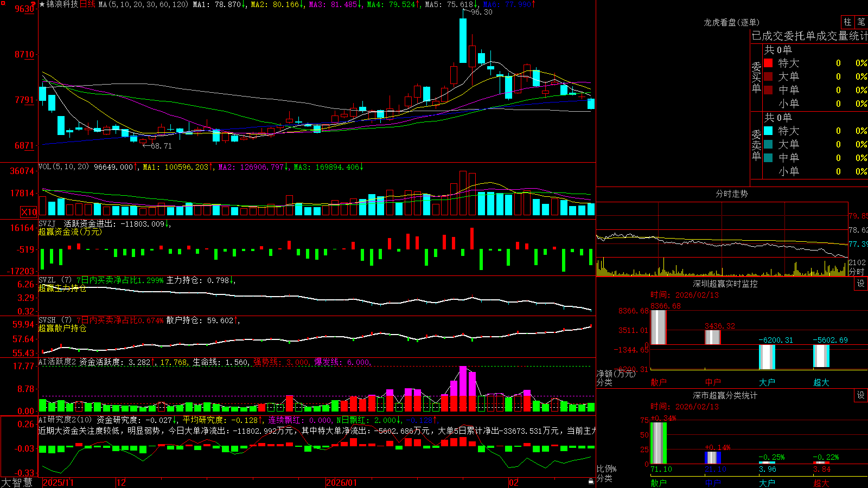The width and height of the screenshot is (868, 488).
Task: Click the 委卖单 section label
Action: coord(756,145)
